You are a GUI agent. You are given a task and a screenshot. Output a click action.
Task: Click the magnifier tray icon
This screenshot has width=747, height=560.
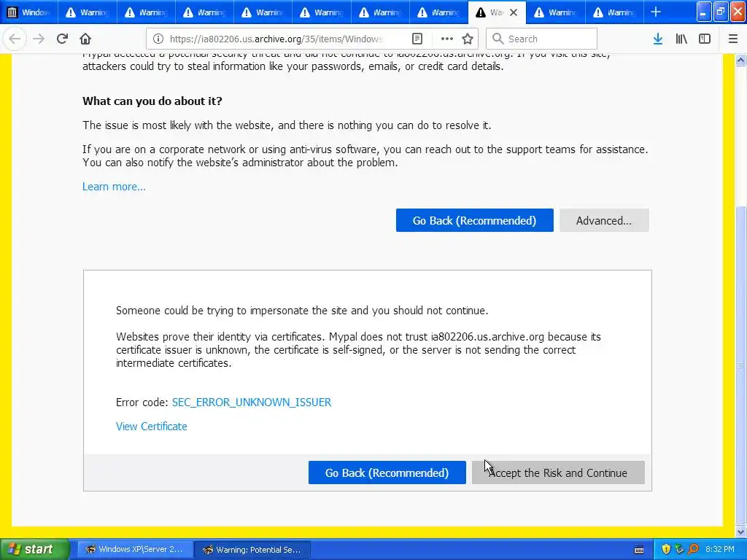pos(693,549)
